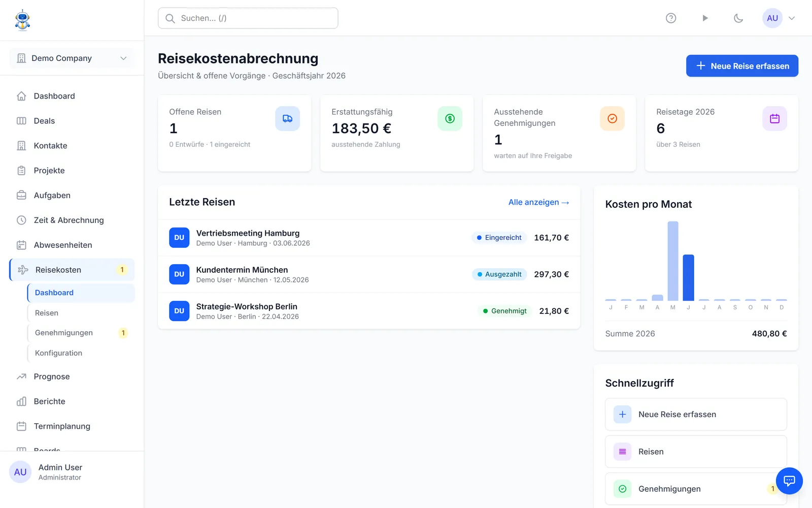Click the Ausgezahlt status badge
Screen dimensions: 812x508
pos(499,274)
